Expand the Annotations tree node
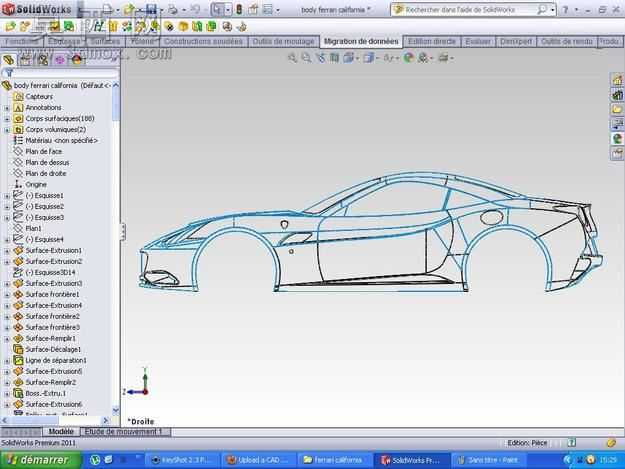625x469 pixels. [7, 108]
